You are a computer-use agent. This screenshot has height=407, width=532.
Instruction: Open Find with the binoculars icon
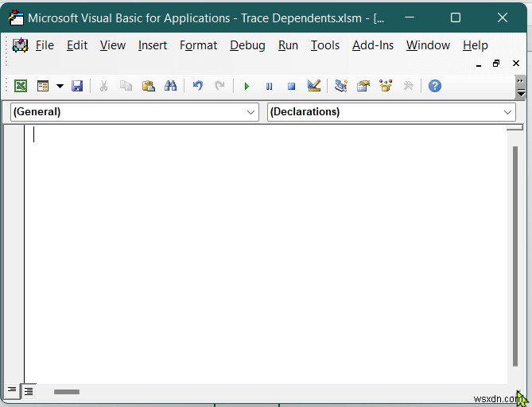[170, 86]
